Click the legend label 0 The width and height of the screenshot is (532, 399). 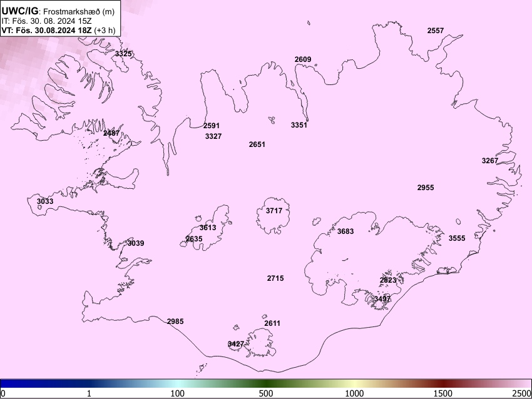3,393
